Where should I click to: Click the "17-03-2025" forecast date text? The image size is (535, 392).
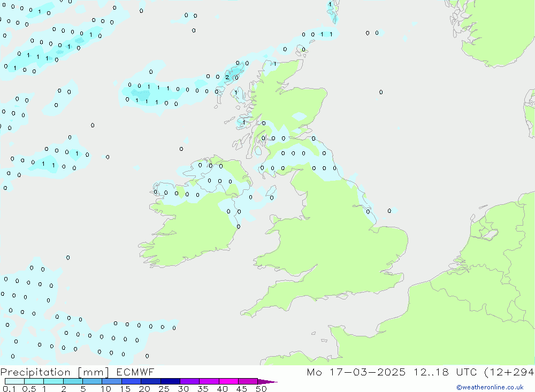(x=368, y=372)
